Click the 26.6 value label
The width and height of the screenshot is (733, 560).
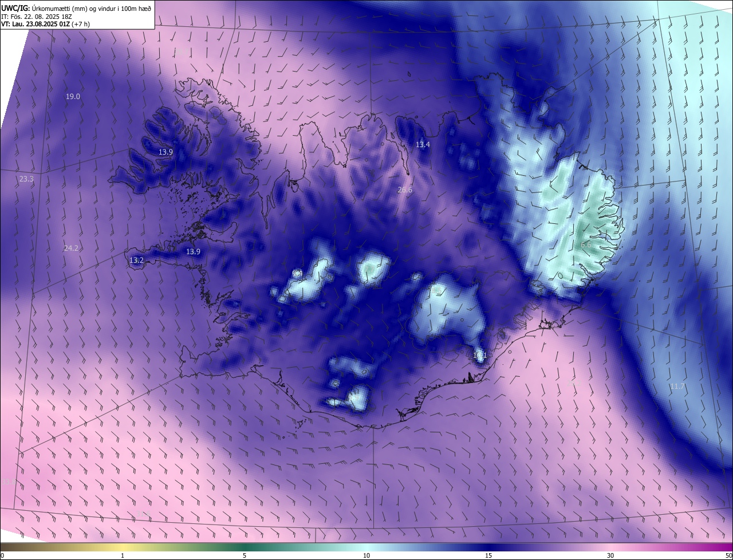(405, 190)
